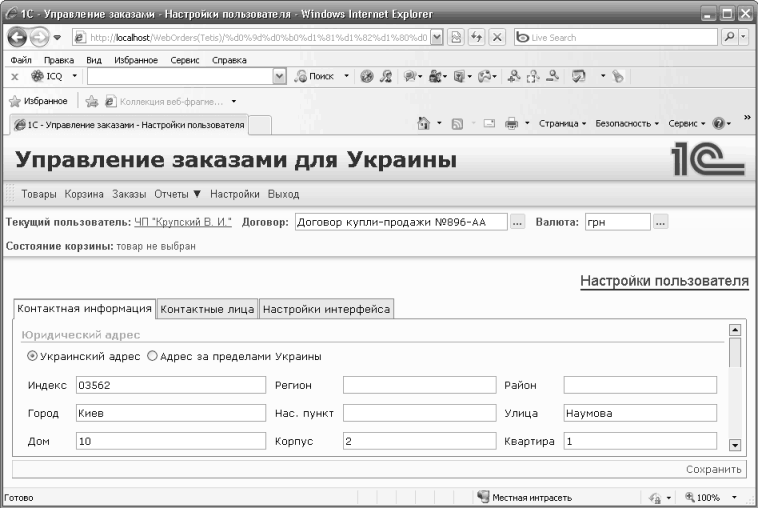
Task: Click the add-to-favorites-bar star icon
Action: [91, 101]
